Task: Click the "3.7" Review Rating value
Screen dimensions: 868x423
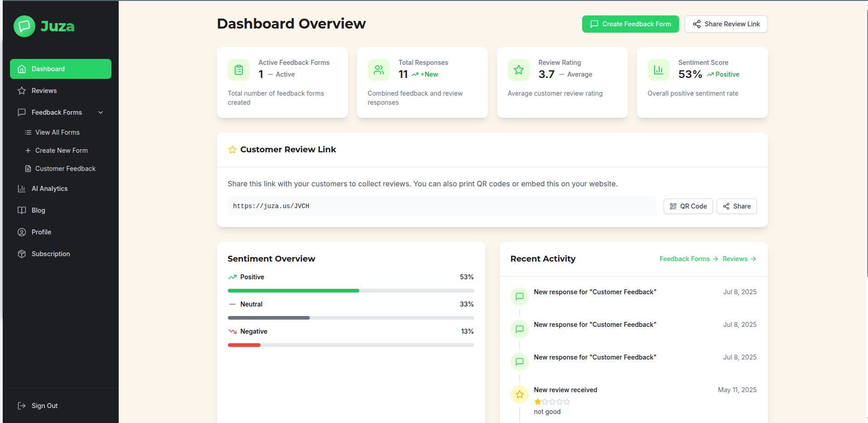Action: (546, 74)
